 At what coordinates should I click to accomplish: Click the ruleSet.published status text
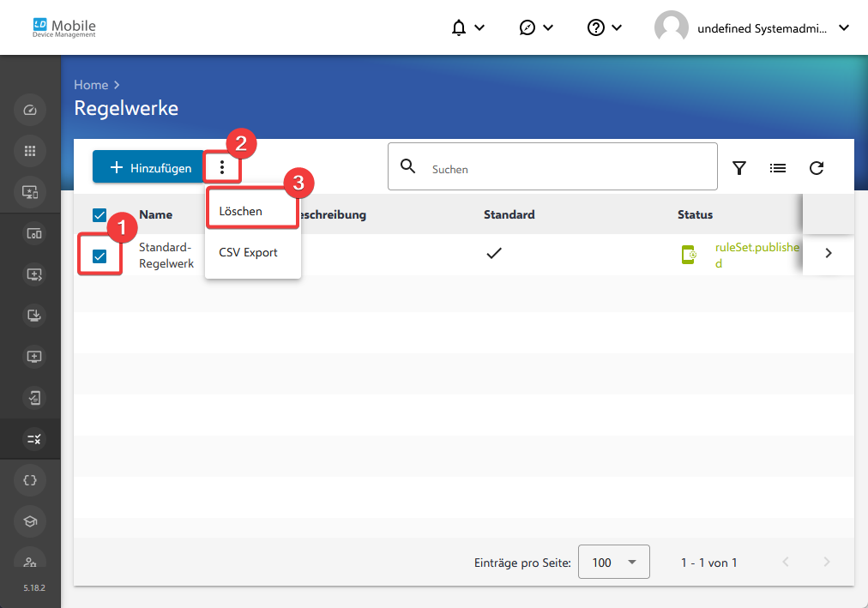click(756, 255)
